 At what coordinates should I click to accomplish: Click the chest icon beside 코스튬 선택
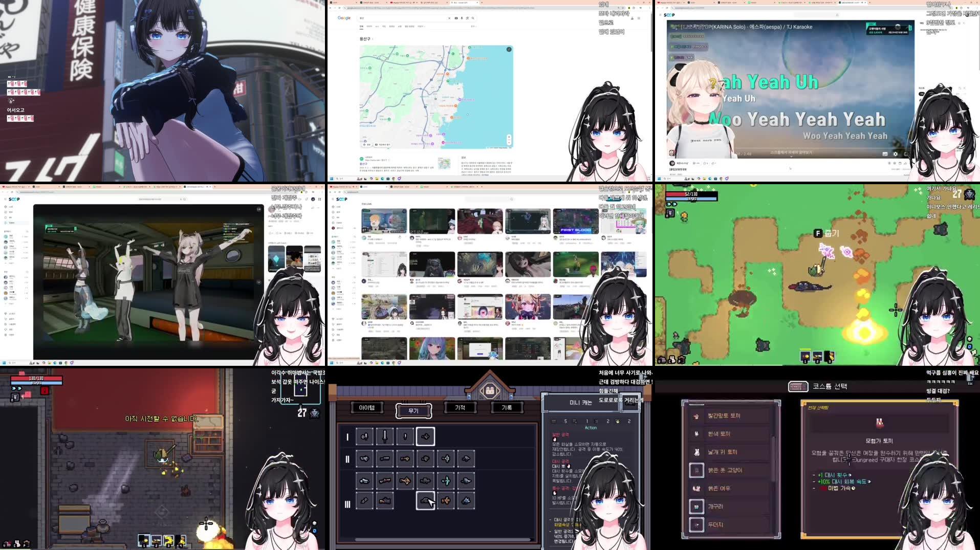(x=798, y=387)
